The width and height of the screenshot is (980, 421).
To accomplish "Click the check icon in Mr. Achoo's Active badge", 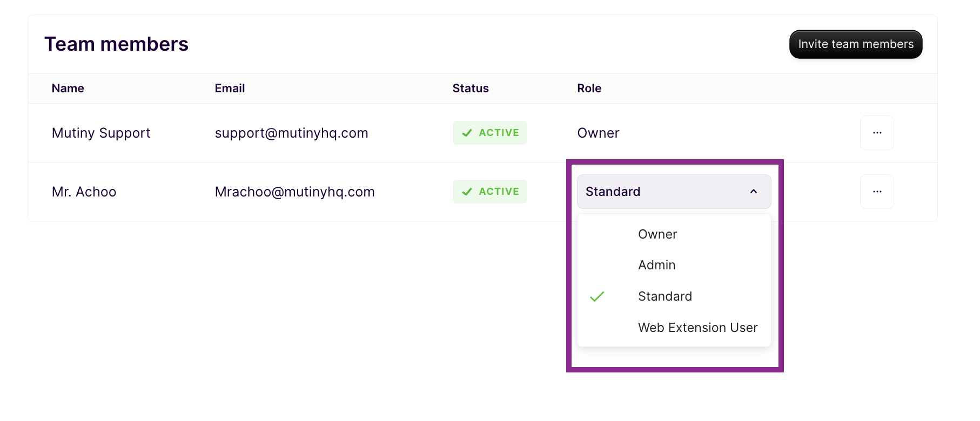I will point(467,192).
